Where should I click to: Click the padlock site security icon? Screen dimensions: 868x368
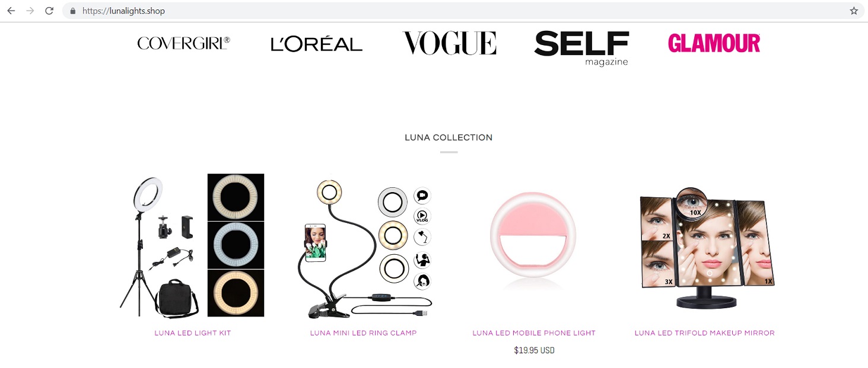(73, 11)
